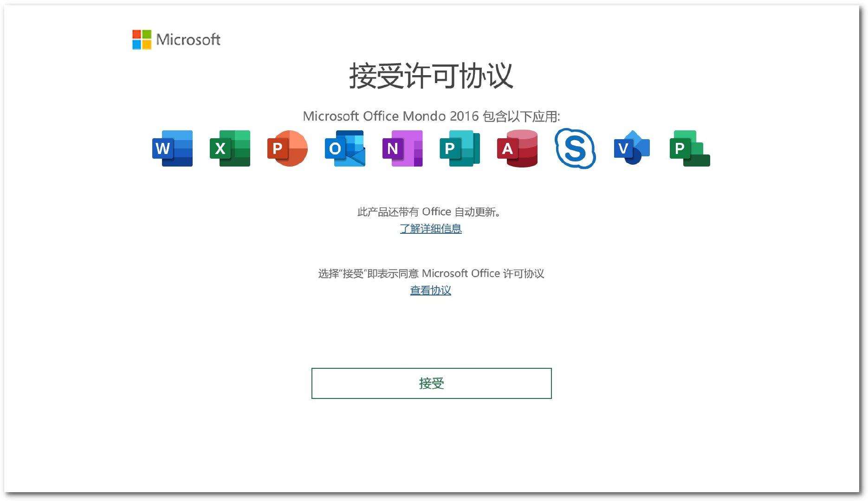868x501 pixels.
Task: Click the blue Visio icon
Action: pyautogui.click(x=632, y=148)
